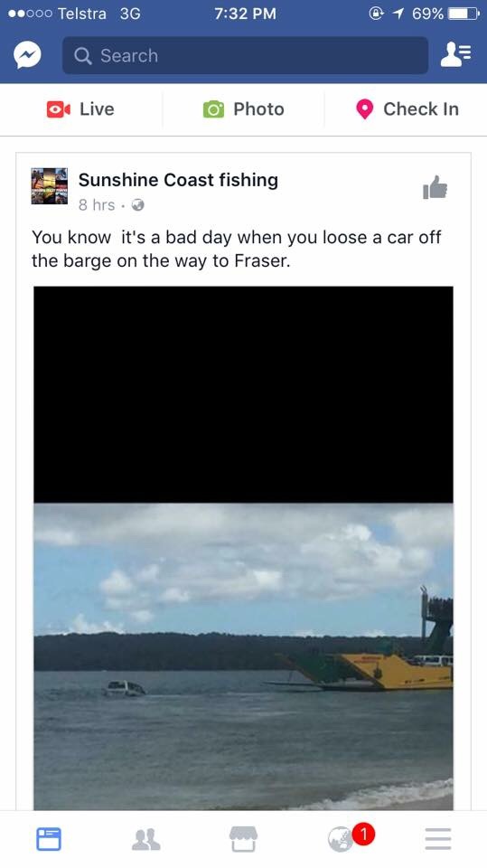Screen dimensions: 487x868
Task: Open the friend requests contacts icon
Action: click(x=455, y=55)
